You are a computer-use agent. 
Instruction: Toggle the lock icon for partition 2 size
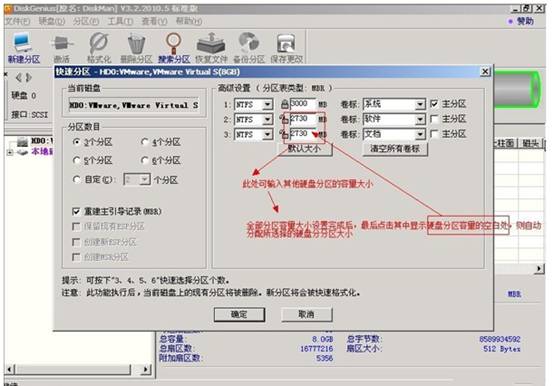click(284, 119)
